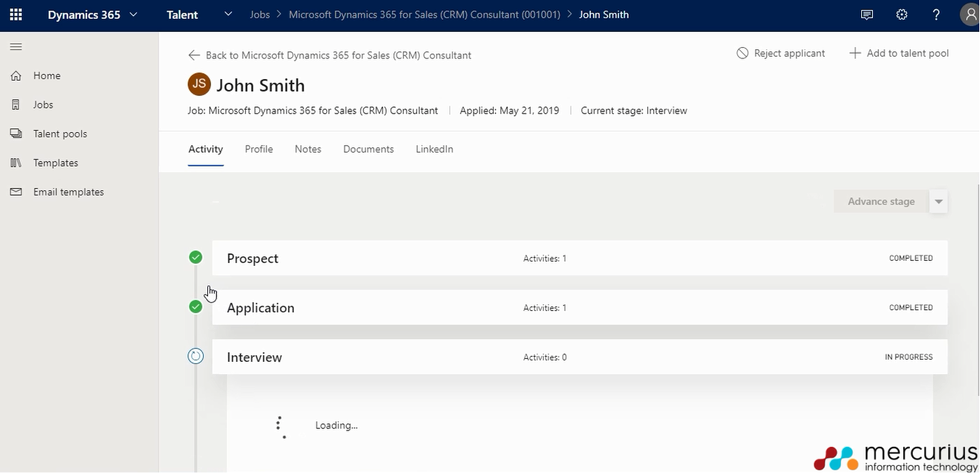
Task: Collapse the left navigation hamburger menu
Action: click(x=15, y=47)
